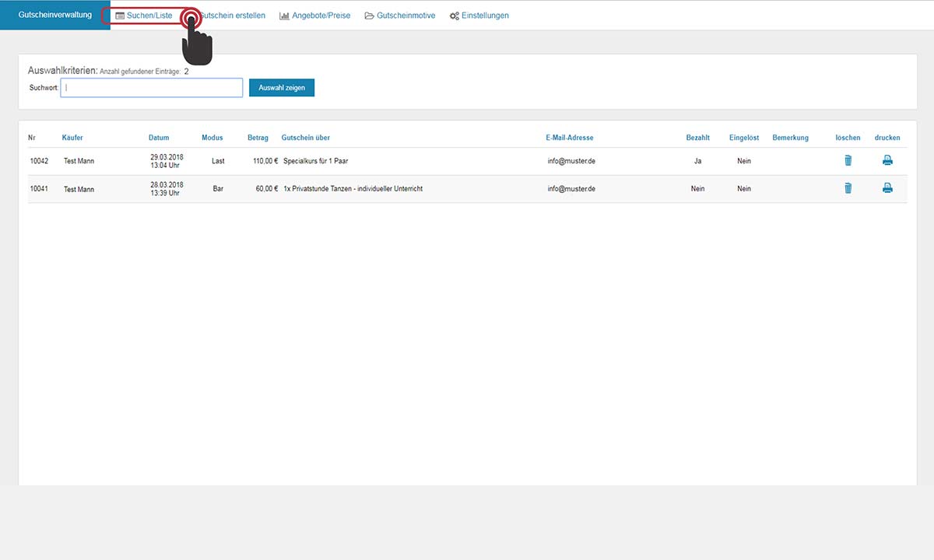The width and height of the screenshot is (934, 560).
Task: Delete voucher 10042 with trash icon
Action: (848, 161)
